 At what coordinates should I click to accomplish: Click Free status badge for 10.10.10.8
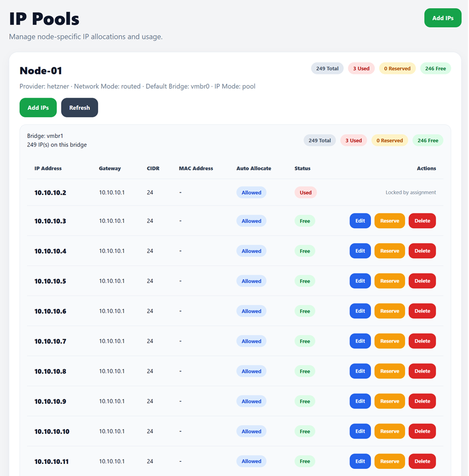click(305, 371)
